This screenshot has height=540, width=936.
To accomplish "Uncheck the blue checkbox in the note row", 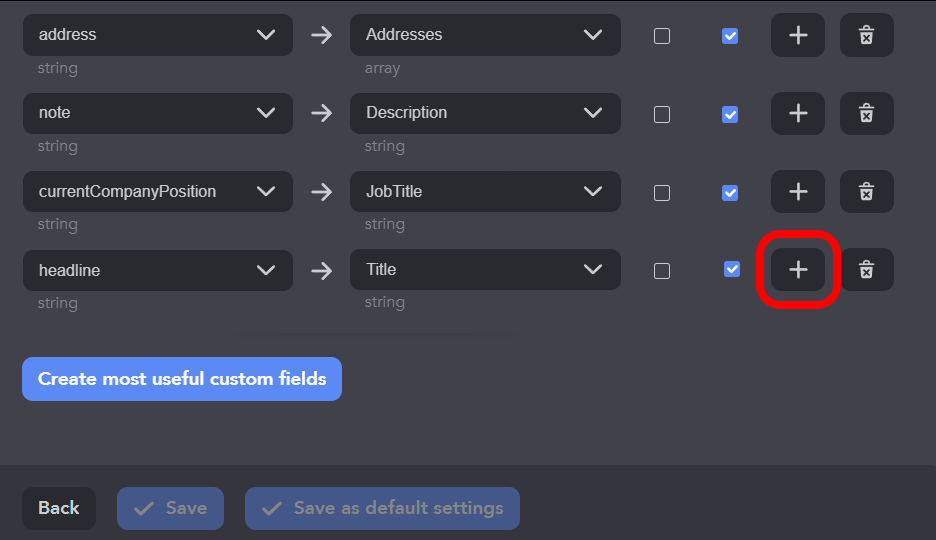I will tap(730, 114).
